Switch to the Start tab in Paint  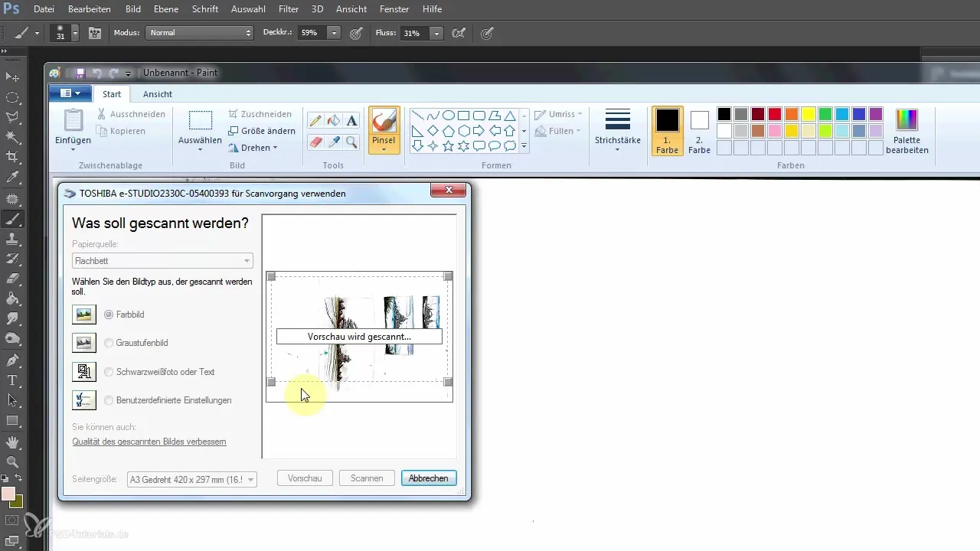point(112,94)
